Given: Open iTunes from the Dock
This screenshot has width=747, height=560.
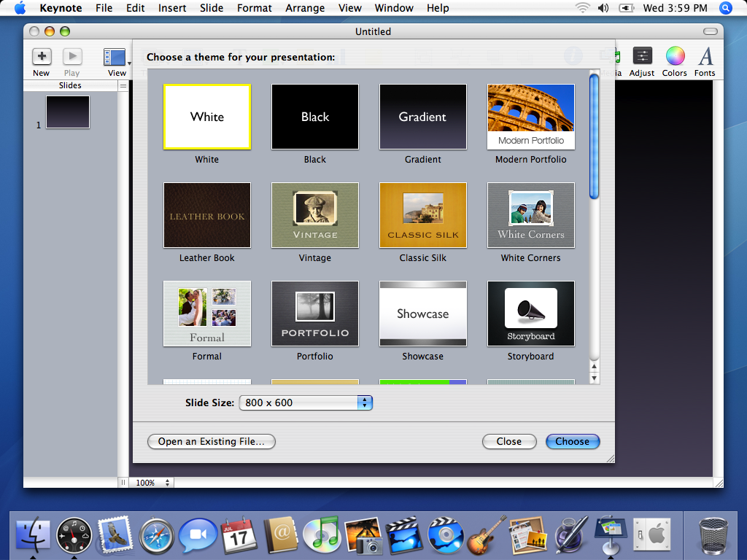Looking at the screenshot, I should (x=322, y=535).
